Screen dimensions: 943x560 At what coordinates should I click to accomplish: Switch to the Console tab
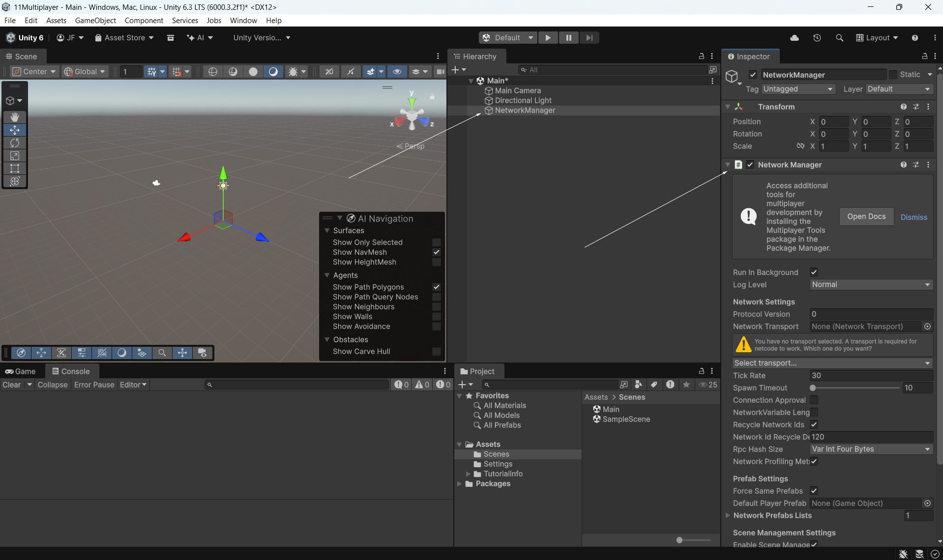pos(71,371)
